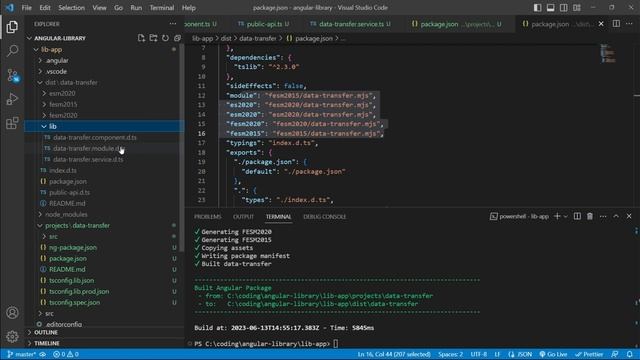Screen dimensions: 640x360
Task: Split the editor to the right
Action: coord(616,24)
